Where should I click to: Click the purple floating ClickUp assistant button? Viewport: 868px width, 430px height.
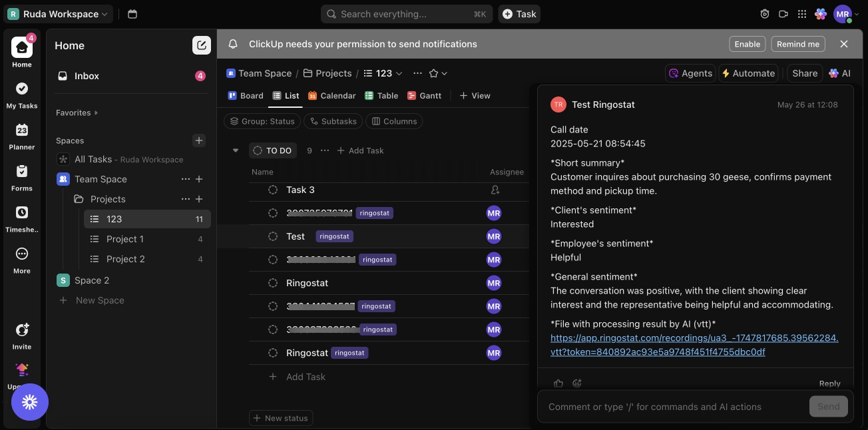(x=30, y=402)
